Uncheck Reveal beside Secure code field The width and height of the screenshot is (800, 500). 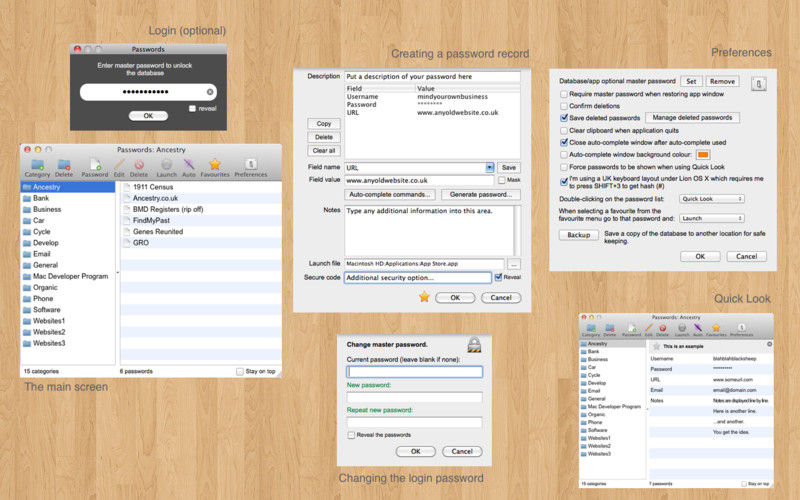coord(498,277)
